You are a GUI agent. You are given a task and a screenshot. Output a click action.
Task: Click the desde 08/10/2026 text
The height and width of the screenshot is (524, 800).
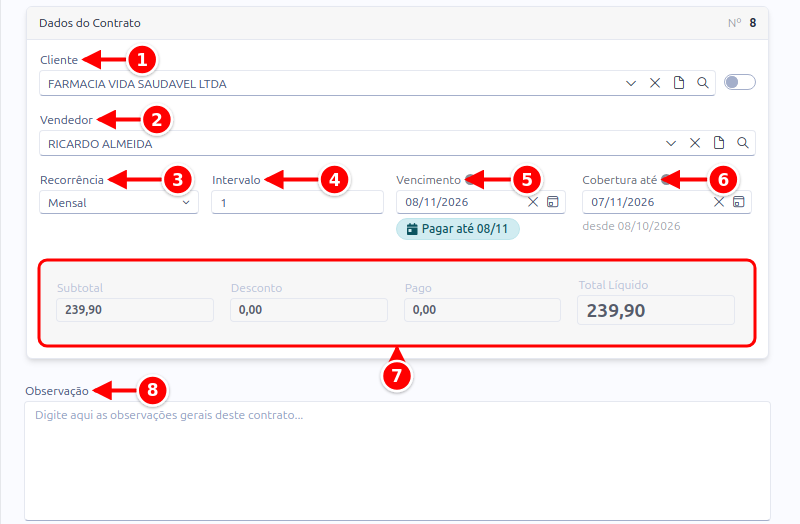[x=631, y=226]
